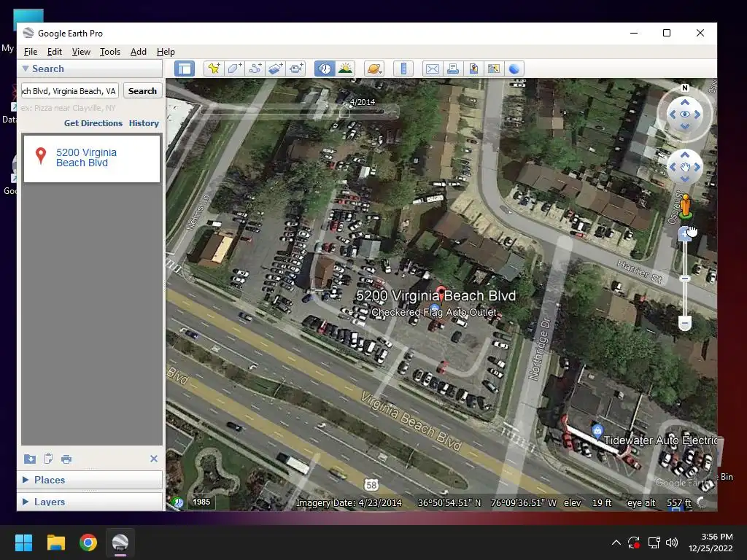Click the copy to clipboard icon below results
The height and width of the screenshot is (560, 747).
[48, 459]
